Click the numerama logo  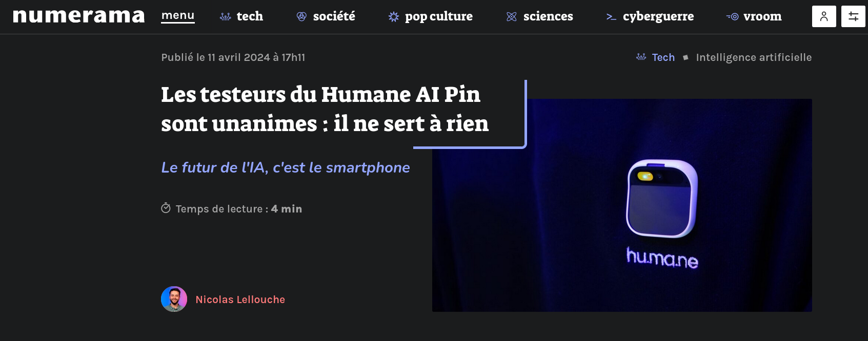(79, 16)
